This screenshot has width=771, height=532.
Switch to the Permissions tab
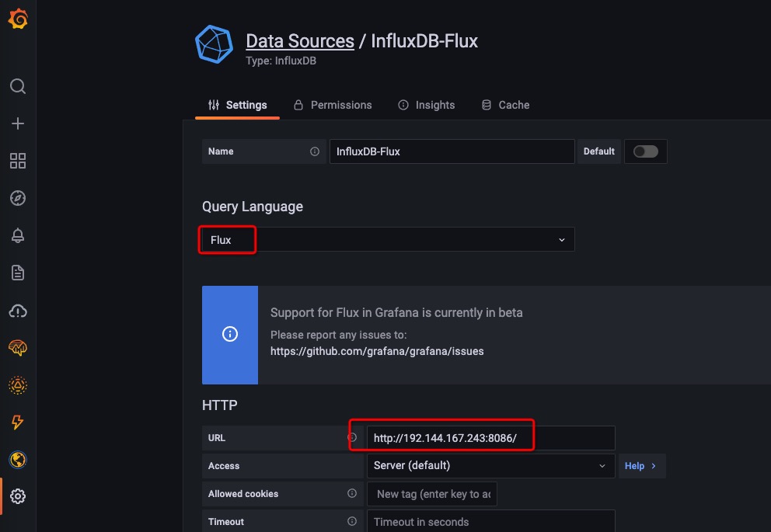[333, 105]
